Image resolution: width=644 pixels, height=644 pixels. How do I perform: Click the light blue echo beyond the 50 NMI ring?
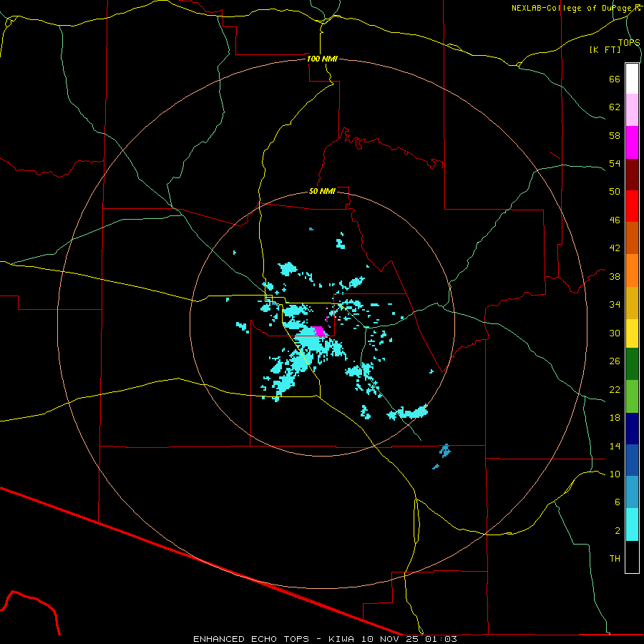[445, 451]
